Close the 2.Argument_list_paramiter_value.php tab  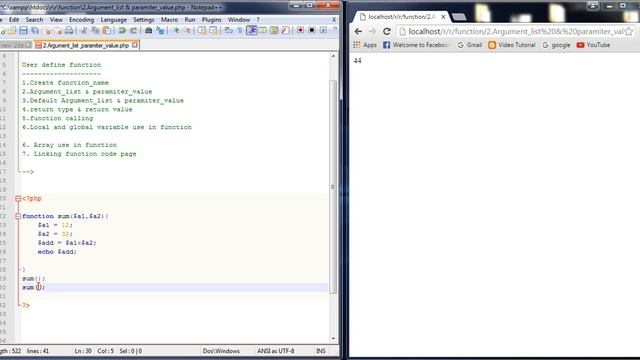click(x=135, y=45)
